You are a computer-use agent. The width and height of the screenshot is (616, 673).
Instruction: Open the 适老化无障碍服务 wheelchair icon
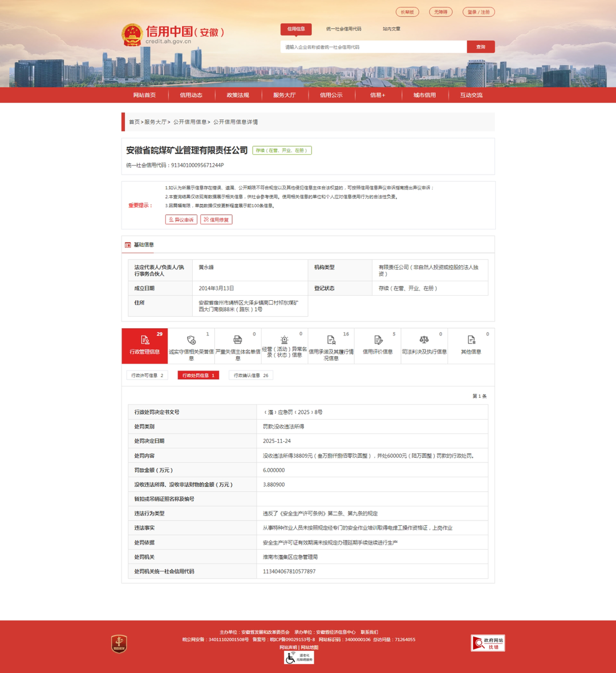pos(299,658)
